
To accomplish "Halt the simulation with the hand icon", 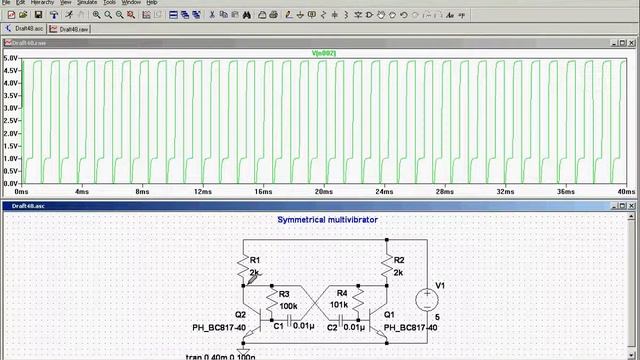I will pos(81,15).
